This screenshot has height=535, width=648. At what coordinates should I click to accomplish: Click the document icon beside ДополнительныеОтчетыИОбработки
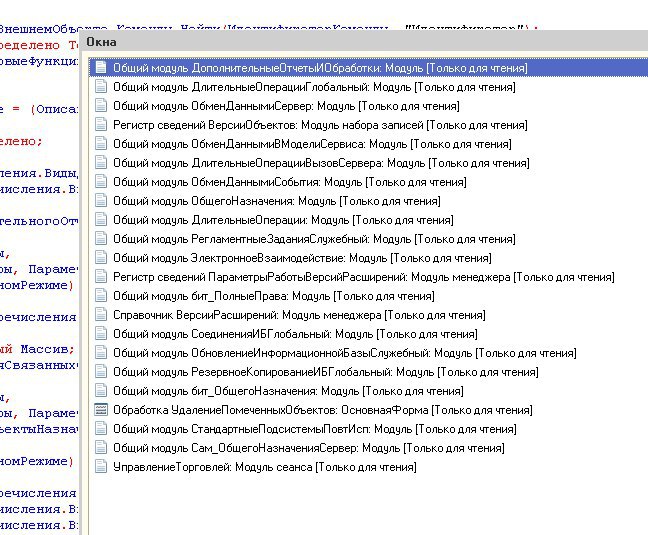(x=101, y=68)
